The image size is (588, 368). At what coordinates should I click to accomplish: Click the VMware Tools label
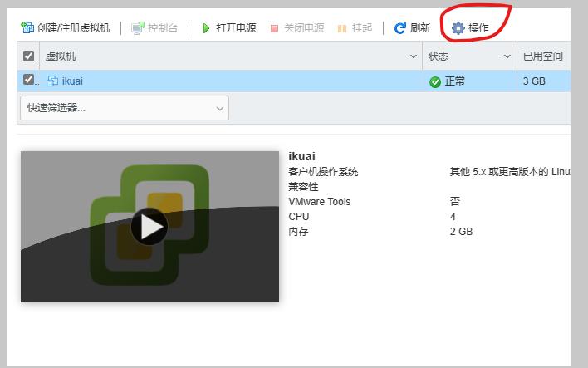(320, 201)
